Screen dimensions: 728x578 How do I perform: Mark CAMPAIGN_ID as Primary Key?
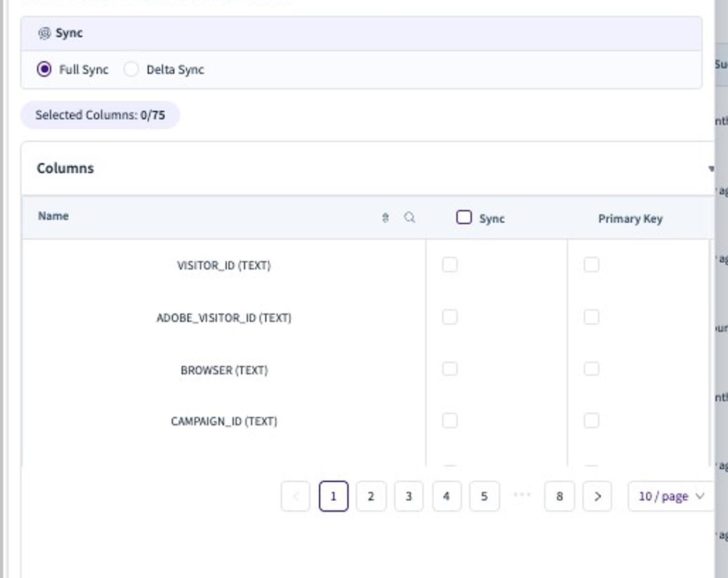tap(591, 420)
